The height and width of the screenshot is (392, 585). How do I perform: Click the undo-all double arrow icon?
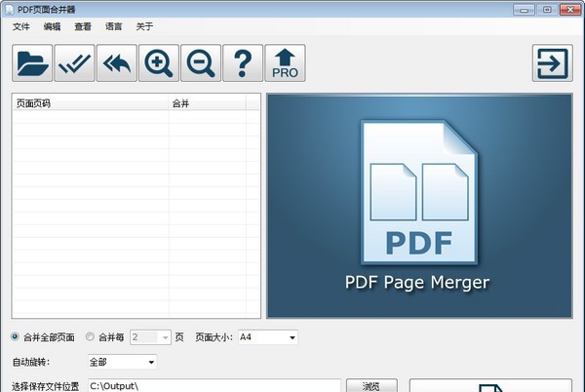pos(117,63)
